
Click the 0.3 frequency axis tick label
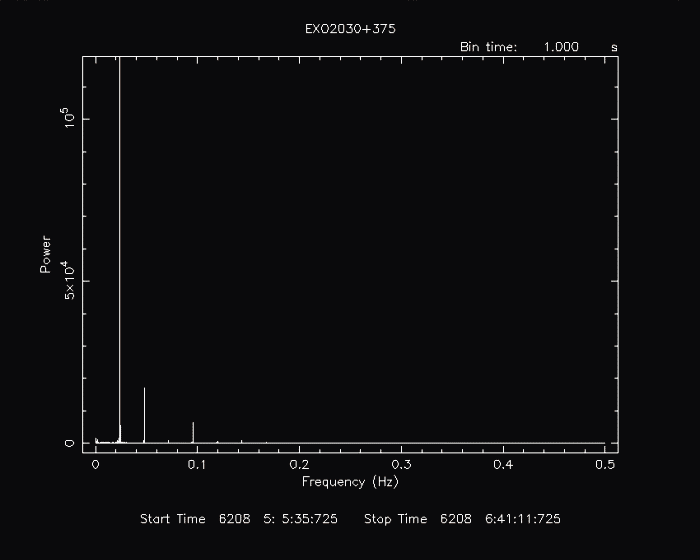point(401,465)
